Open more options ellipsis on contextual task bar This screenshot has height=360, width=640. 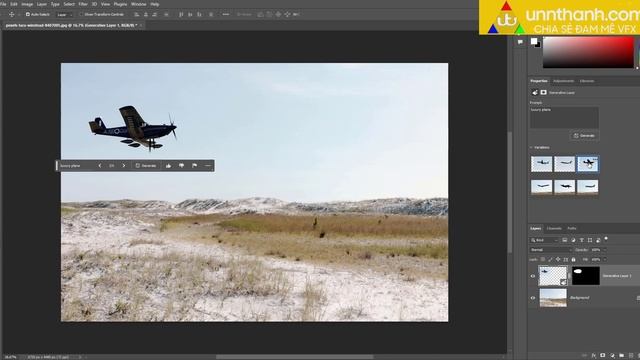coord(208,166)
